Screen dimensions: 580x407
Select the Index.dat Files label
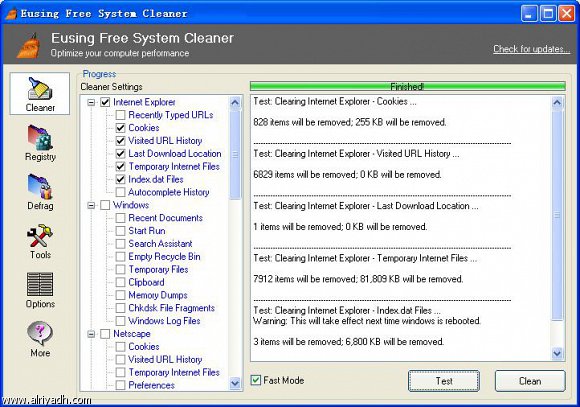(156, 179)
